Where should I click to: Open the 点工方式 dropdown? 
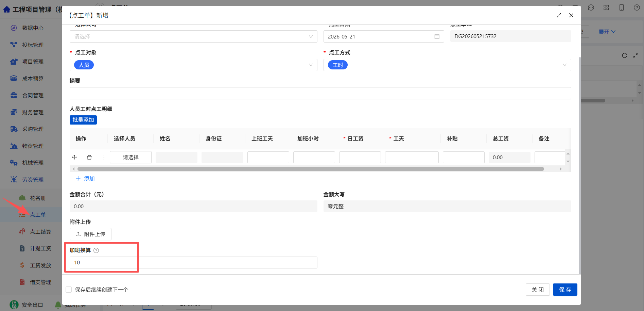[x=447, y=65]
